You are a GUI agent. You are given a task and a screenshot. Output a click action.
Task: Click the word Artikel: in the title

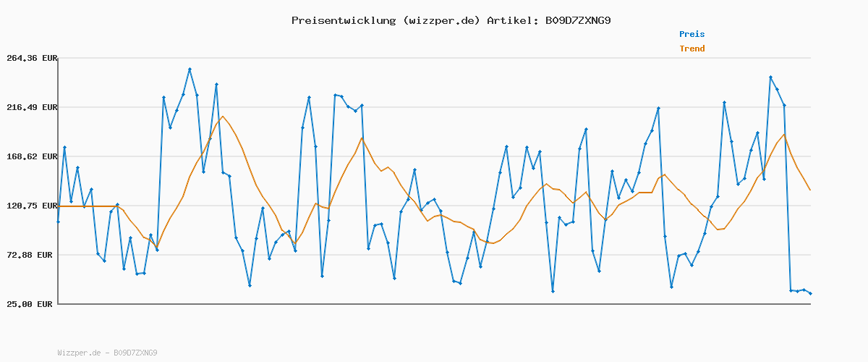[x=511, y=20]
